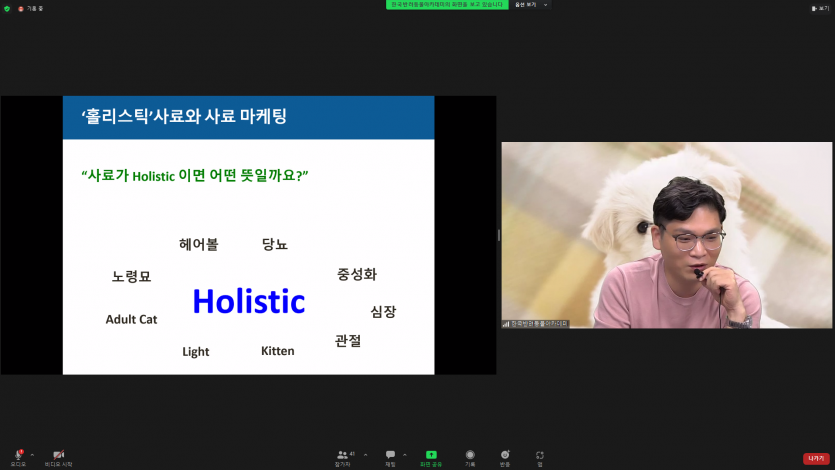Click the divider handle between slide and video

click(498, 235)
